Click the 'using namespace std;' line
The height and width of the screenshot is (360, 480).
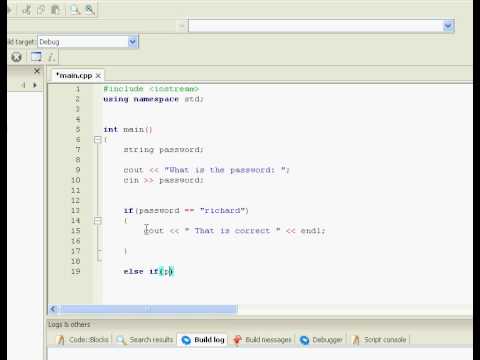click(x=153, y=99)
